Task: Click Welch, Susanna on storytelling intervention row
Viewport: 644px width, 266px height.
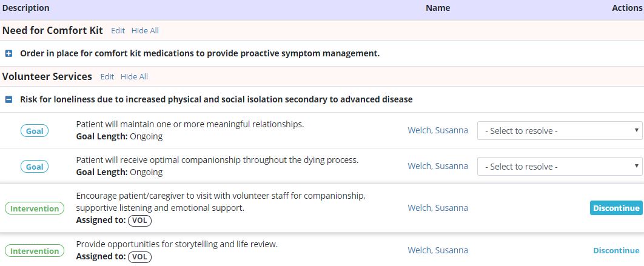Action: pos(437,250)
